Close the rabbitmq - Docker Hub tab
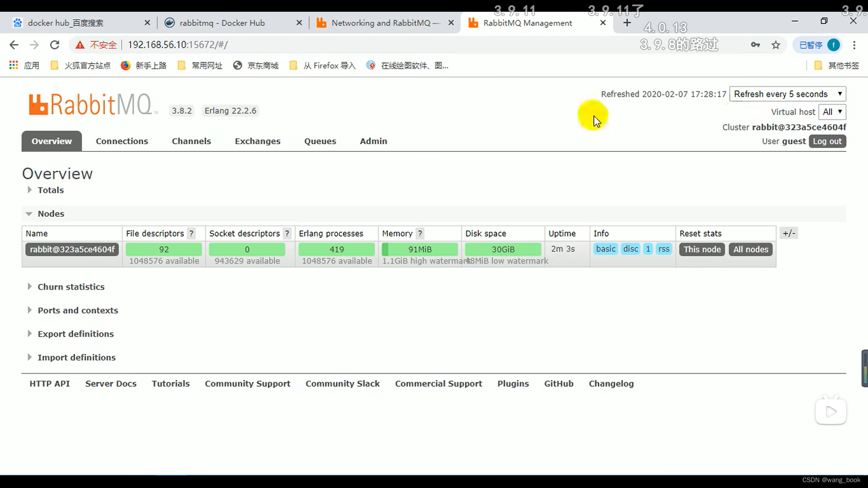The height and width of the screenshot is (488, 868). click(x=299, y=23)
